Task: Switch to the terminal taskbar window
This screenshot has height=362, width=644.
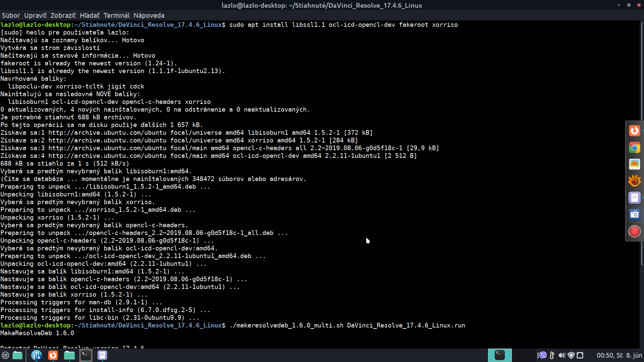Action: [x=499, y=355]
